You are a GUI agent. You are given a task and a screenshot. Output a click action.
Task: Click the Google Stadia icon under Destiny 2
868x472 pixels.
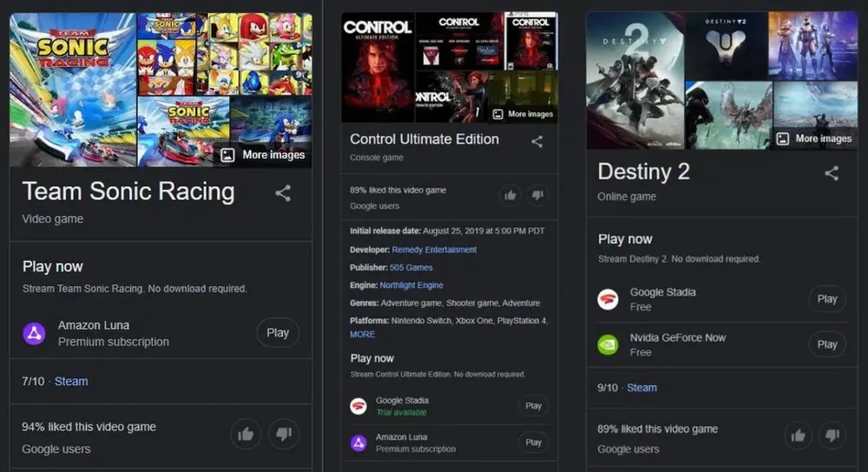(608, 299)
